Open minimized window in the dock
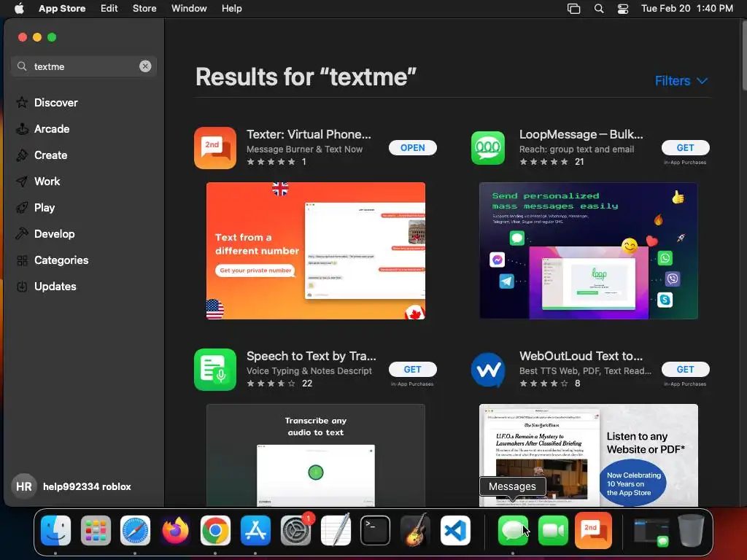 (x=651, y=532)
